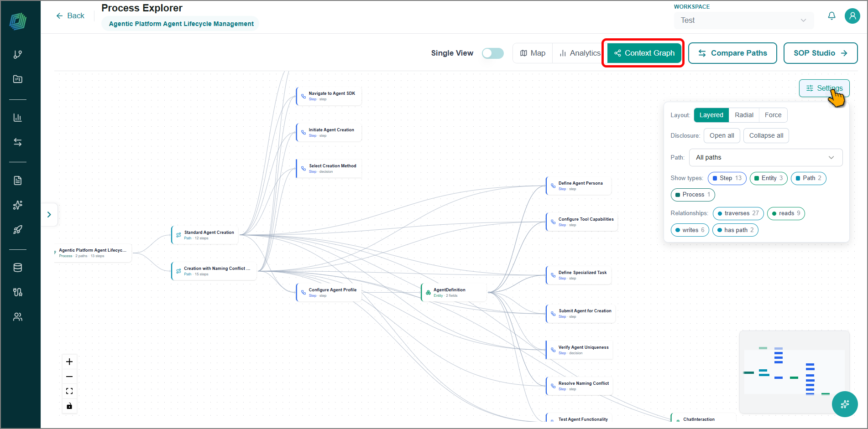868x429 pixels.
Task: Toggle the traverses relationship chip
Action: [738, 213]
